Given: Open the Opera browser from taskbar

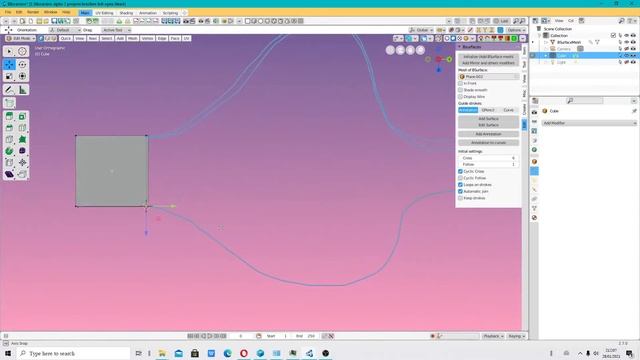Looking at the screenshot, I should pos(244,353).
